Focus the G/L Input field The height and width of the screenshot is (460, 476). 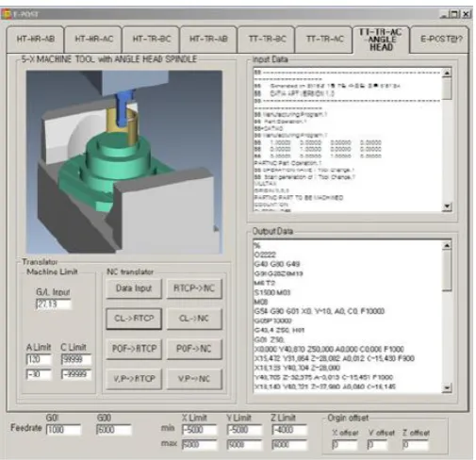[54, 304]
